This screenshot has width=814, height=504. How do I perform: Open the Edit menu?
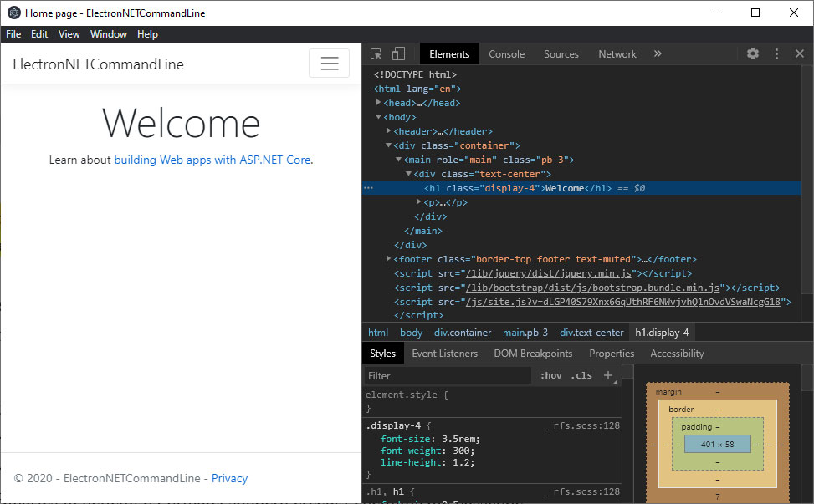[39, 34]
